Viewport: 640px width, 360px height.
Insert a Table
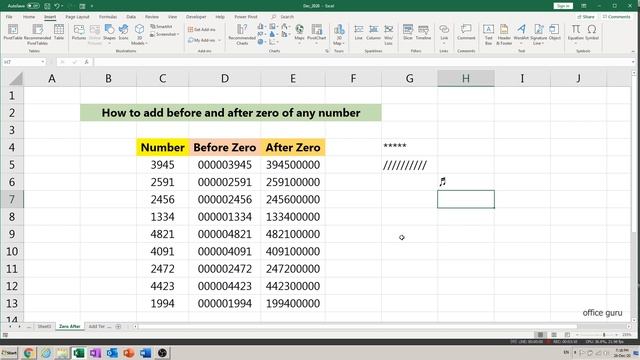coord(59,32)
